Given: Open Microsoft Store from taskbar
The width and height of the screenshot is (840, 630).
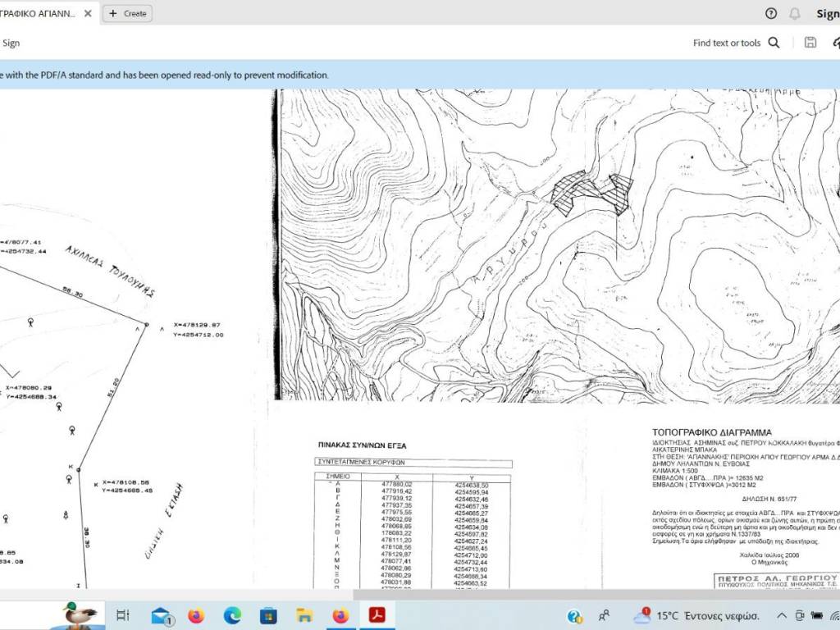Looking at the screenshot, I should click(268, 615).
